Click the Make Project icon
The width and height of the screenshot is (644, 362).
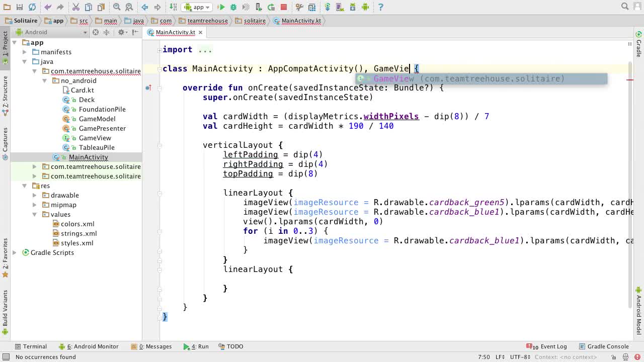tap(173, 7)
